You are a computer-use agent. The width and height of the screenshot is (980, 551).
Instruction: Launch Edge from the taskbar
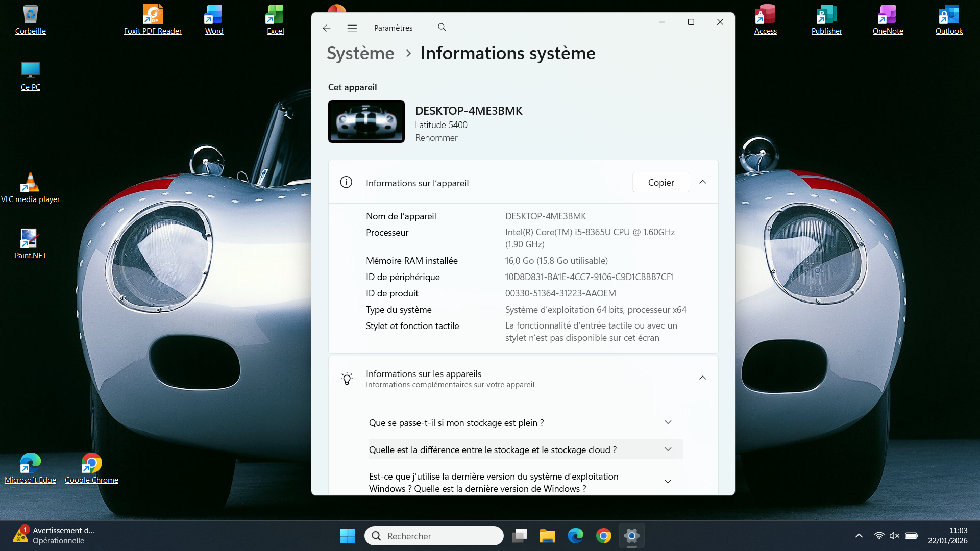[576, 536]
